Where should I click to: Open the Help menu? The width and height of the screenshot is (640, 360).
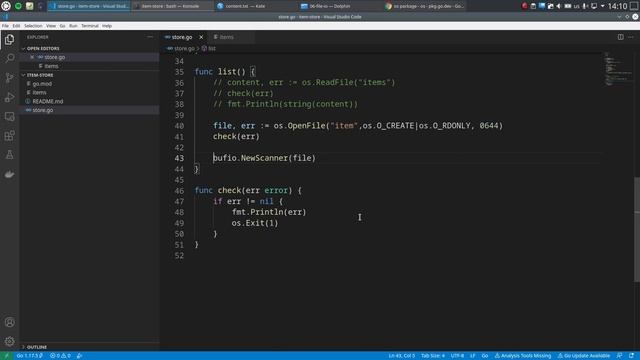pyautogui.click(x=107, y=26)
